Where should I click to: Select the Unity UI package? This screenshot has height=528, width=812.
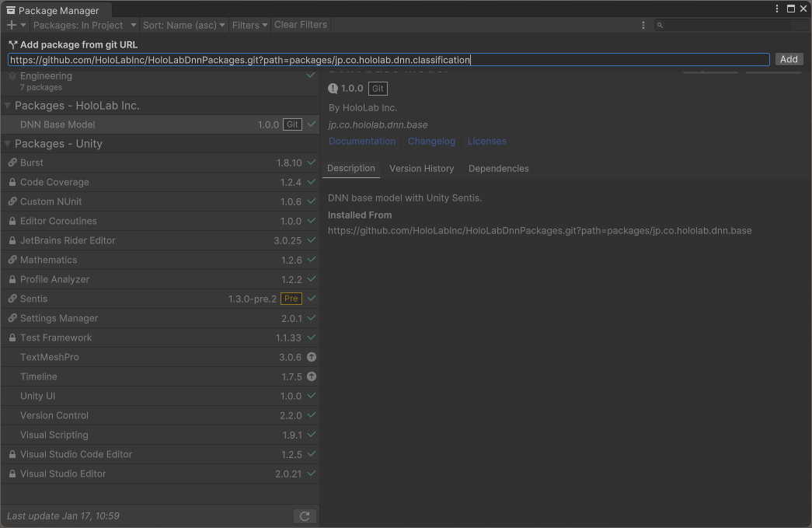(160, 396)
